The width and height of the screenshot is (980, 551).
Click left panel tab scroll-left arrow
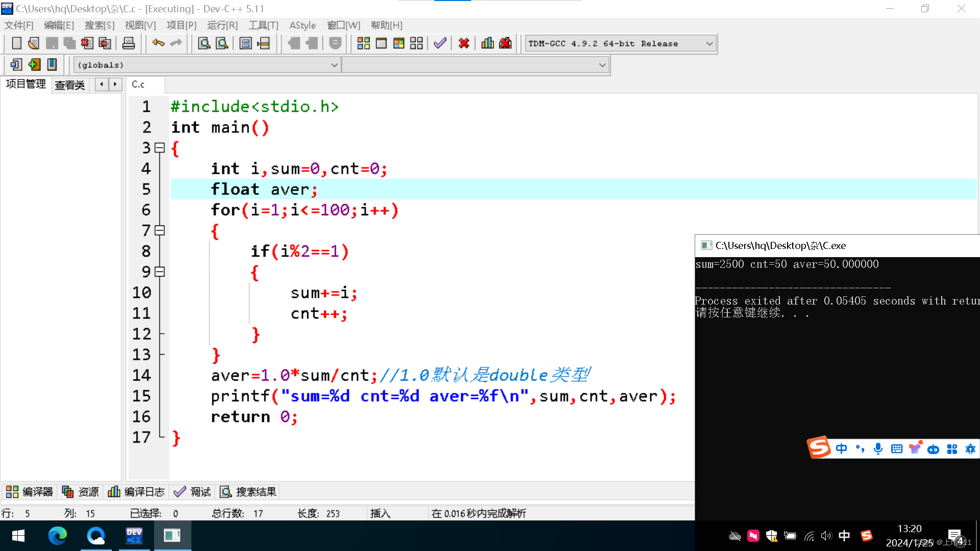[x=102, y=84]
